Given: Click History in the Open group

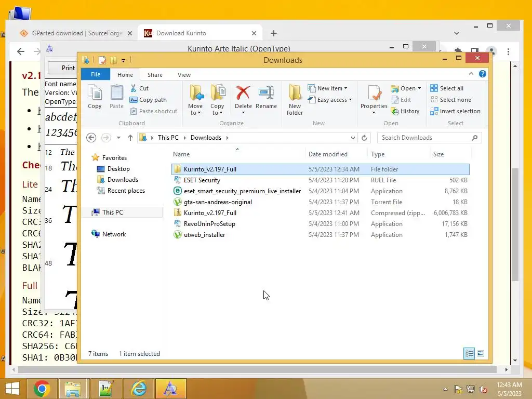Looking at the screenshot, I should (405, 111).
